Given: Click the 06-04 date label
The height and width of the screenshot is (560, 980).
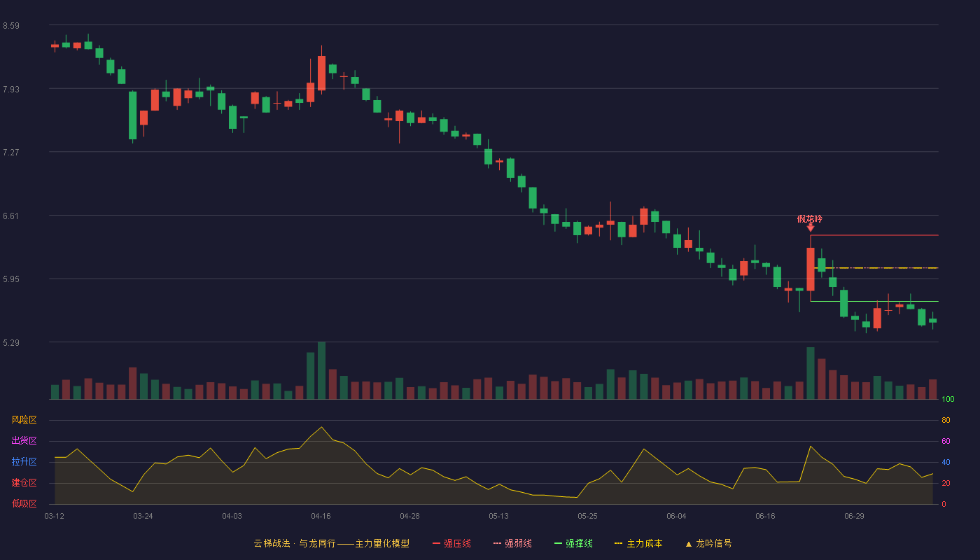Looking at the screenshot, I should tap(676, 516).
